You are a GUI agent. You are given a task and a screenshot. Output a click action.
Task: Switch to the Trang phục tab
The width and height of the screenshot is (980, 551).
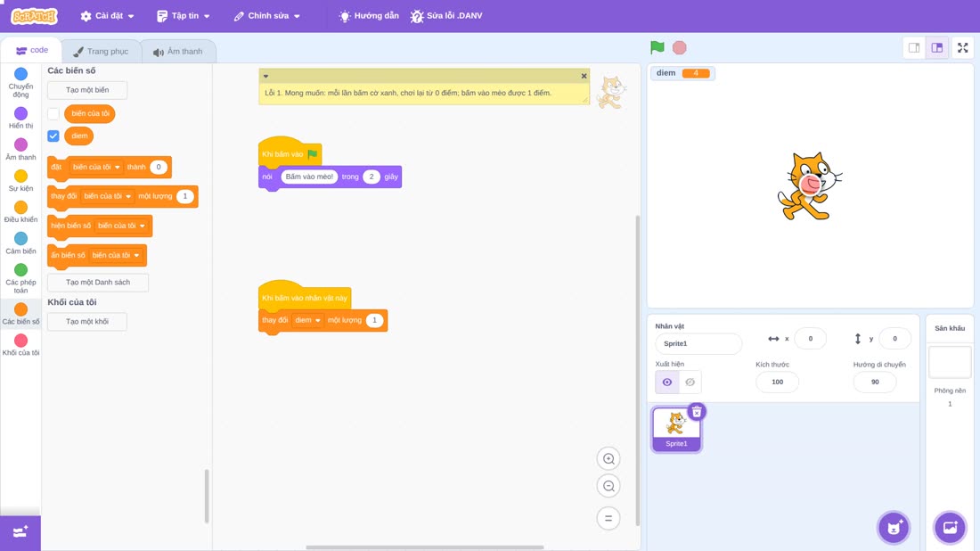click(x=101, y=52)
